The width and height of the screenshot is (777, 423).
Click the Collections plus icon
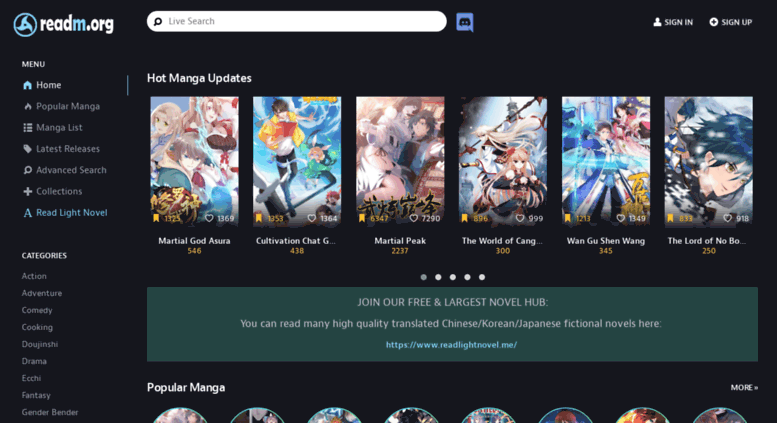pyautogui.click(x=28, y=192)
